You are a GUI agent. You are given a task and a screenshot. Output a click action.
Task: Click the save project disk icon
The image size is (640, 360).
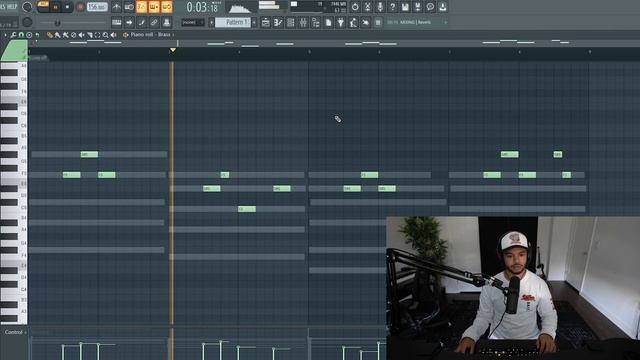405,7
